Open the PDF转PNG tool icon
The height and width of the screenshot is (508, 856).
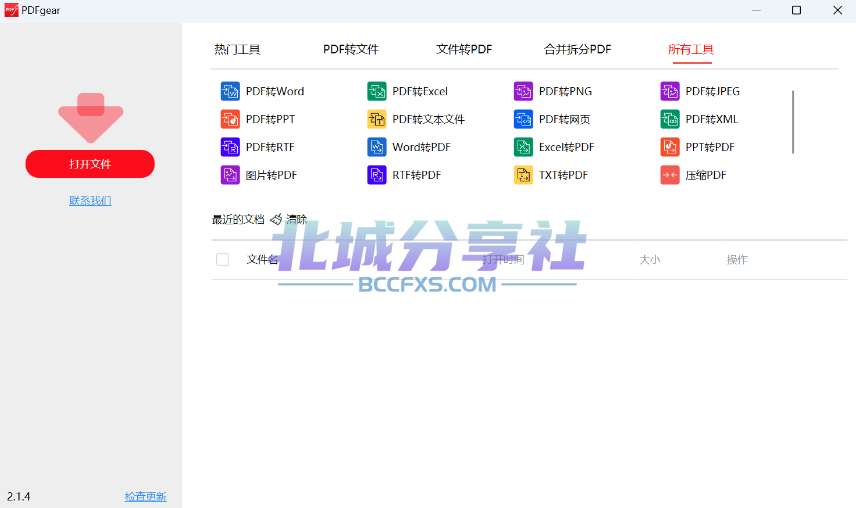point(523,91)
